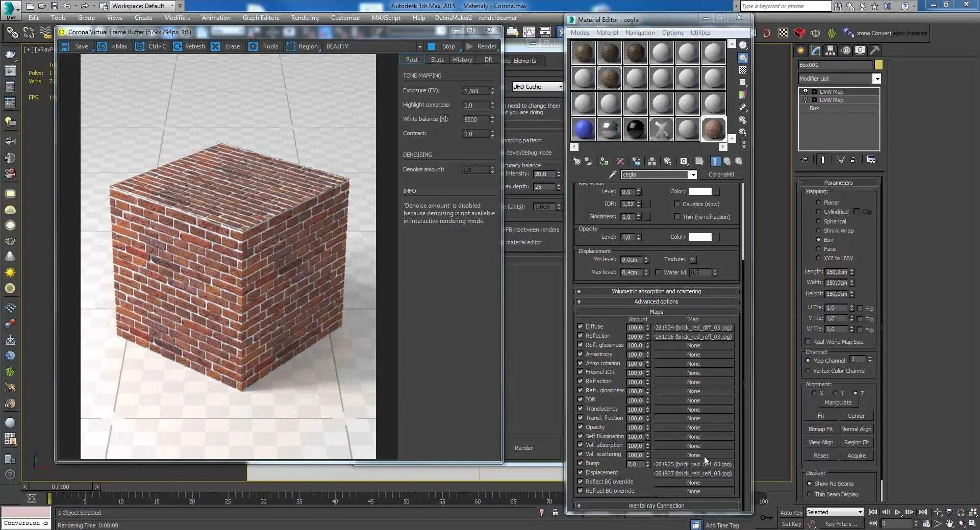Image resolution: width=980 pixels, height=530 pixels.
Task: Toggle the Displacement map checkbox
Action: pos(580,472)
